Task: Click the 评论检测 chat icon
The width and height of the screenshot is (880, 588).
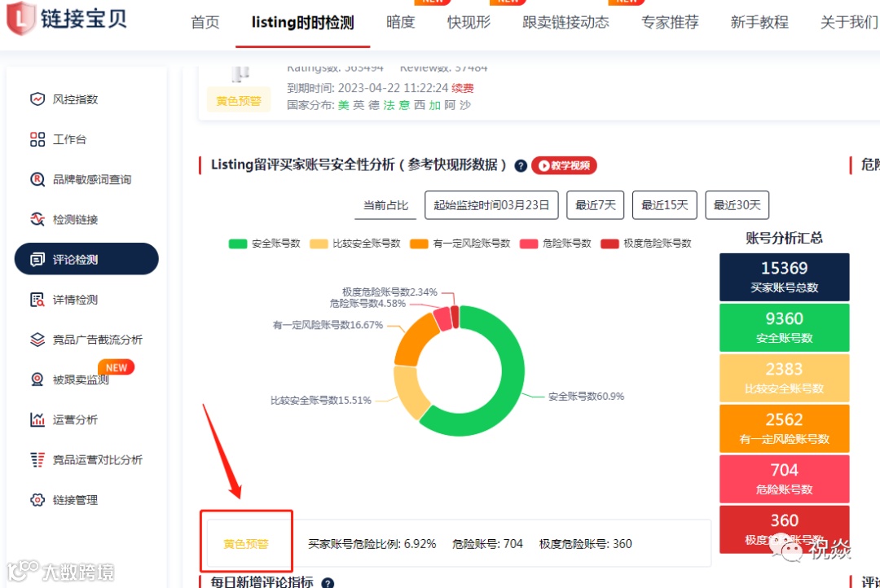Action: tap(37, 259)
